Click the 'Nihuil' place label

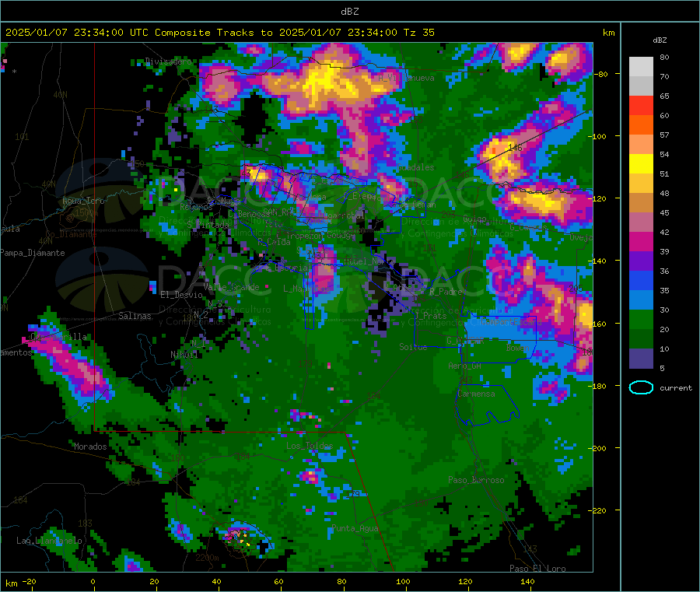[184, 355]
